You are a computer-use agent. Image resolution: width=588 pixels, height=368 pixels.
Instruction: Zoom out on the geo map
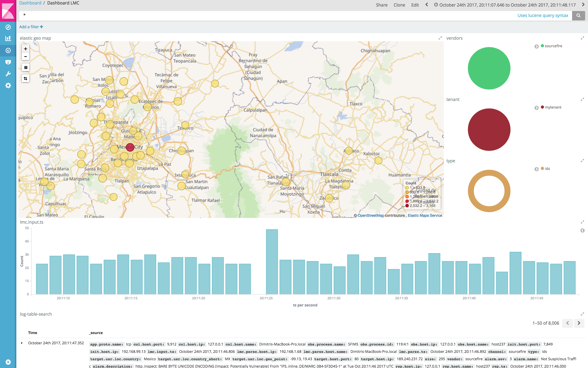click(x=26, y=56)
